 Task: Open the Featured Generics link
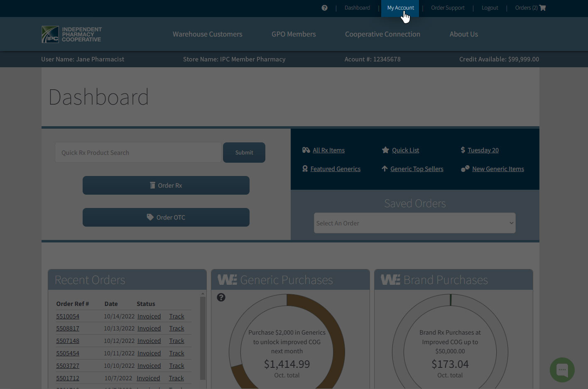pyautogui.click(x=335, y=169)
